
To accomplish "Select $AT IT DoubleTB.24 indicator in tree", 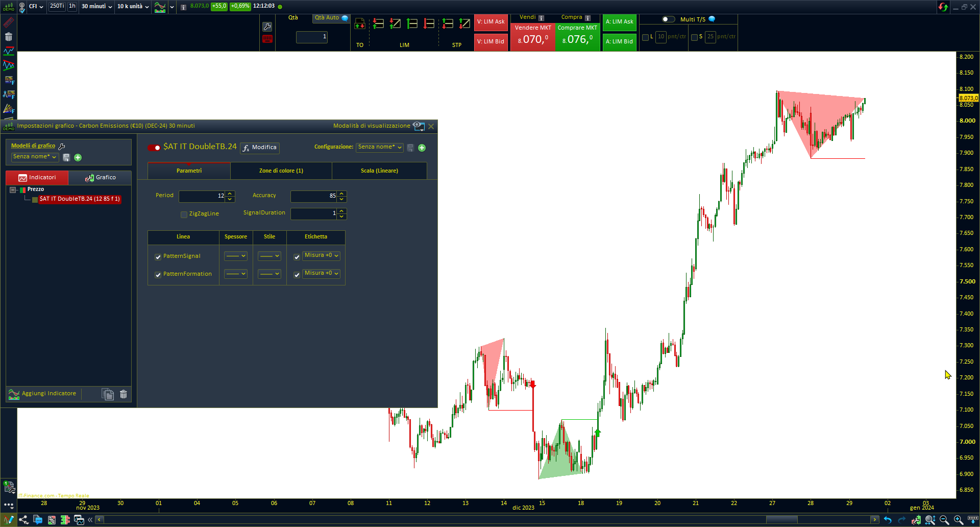I will (x=80, y=199).
